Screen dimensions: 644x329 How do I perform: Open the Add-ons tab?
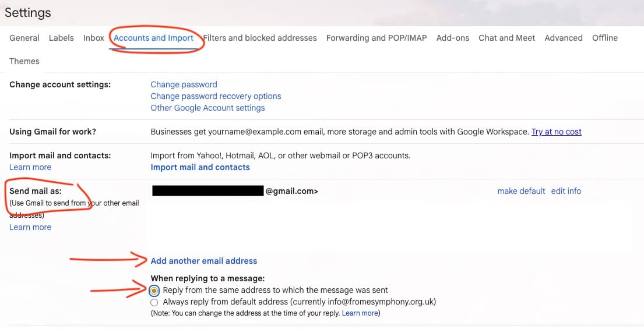[x=452, y=38]
